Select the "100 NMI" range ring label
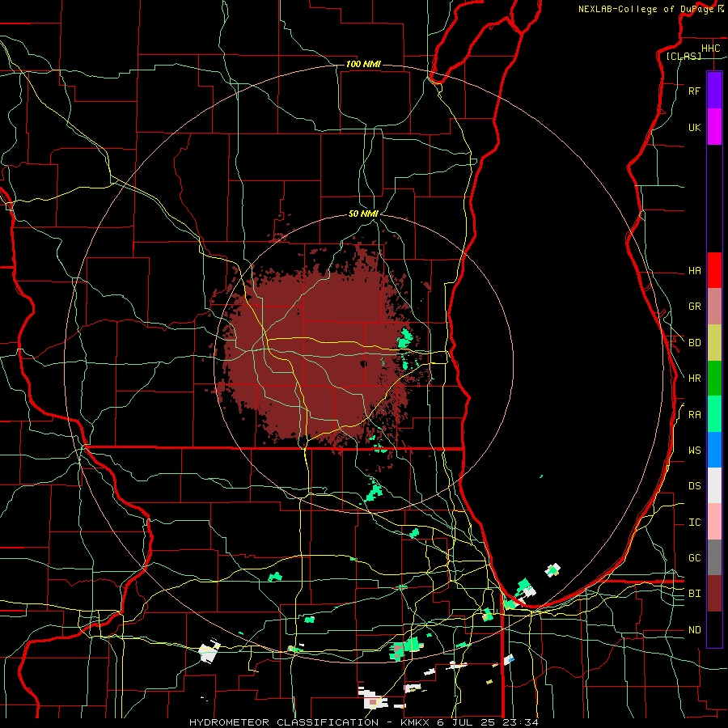This screenshot has height=728, width=728. 363,64
